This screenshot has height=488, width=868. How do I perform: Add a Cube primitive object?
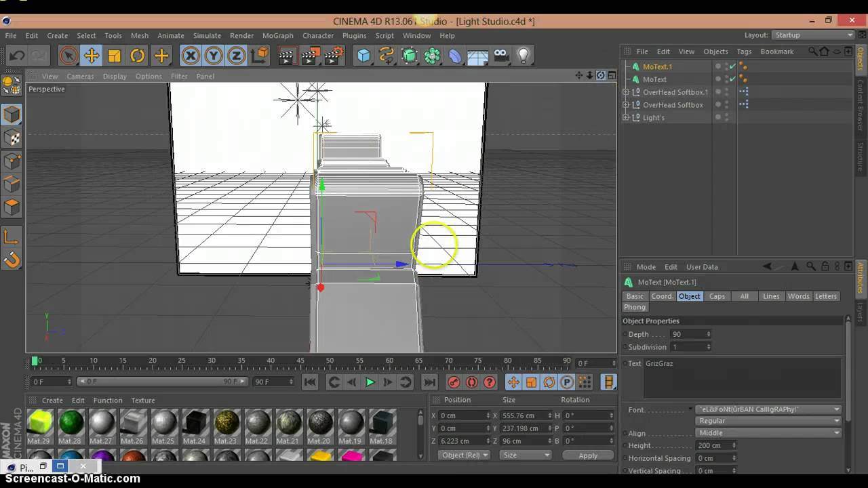364,56
